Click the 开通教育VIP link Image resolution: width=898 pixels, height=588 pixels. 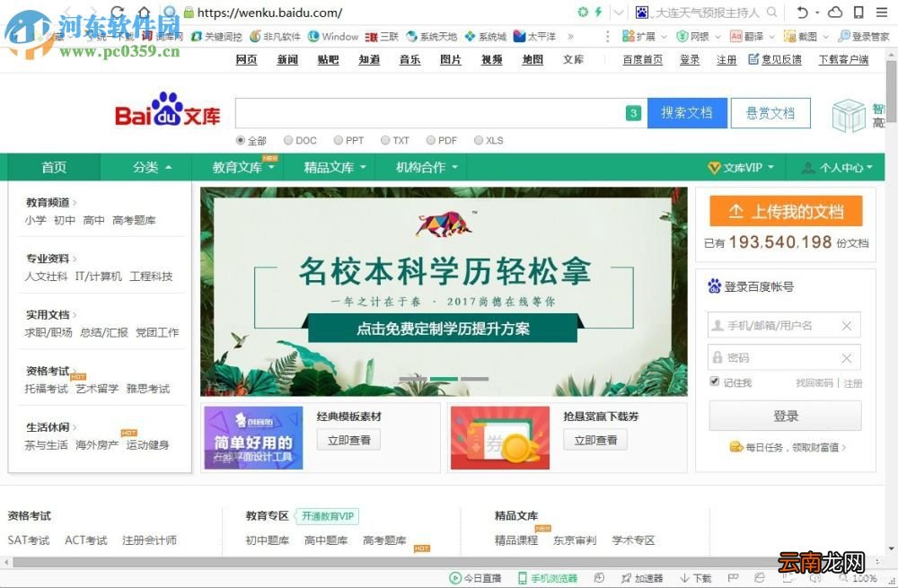[x=328, y=516]
